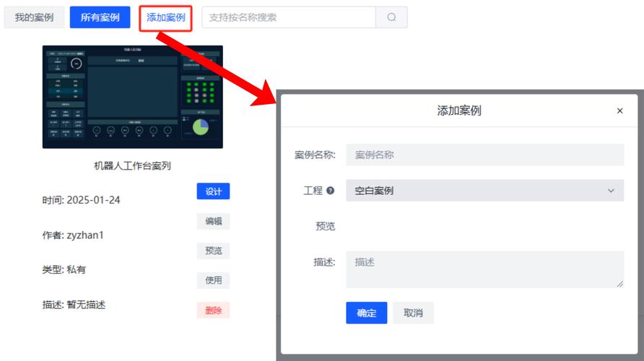Expand the dropdown chevron in 工程 field
This screenshot has width=644, height=361.
pos(611,191)
